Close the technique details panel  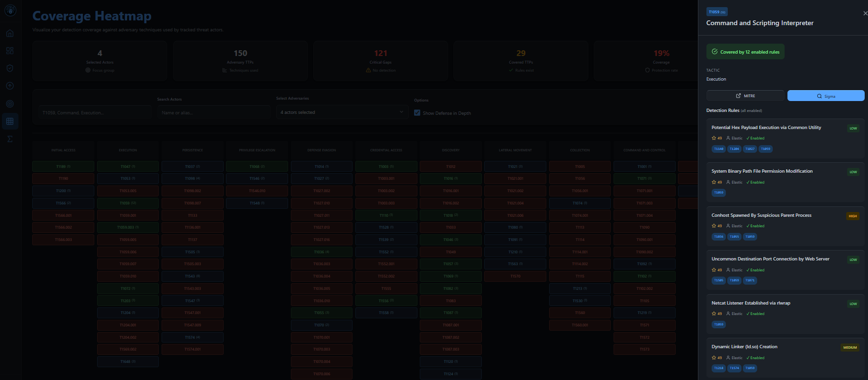[x=865, y=13]
